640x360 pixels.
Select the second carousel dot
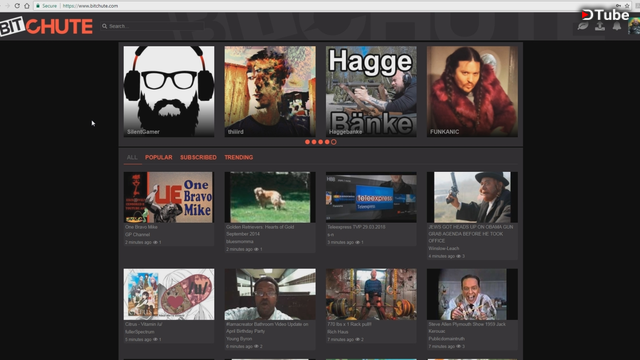(314, 142)
